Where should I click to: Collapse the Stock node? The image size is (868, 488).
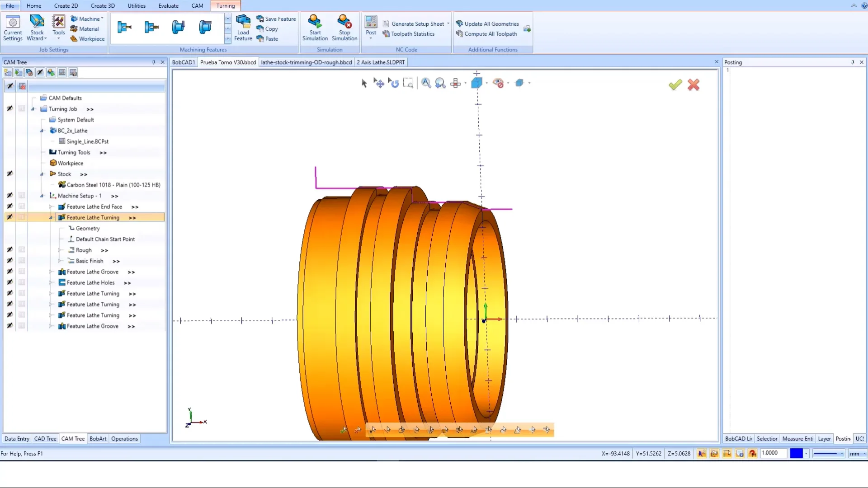tap(42, 174)
